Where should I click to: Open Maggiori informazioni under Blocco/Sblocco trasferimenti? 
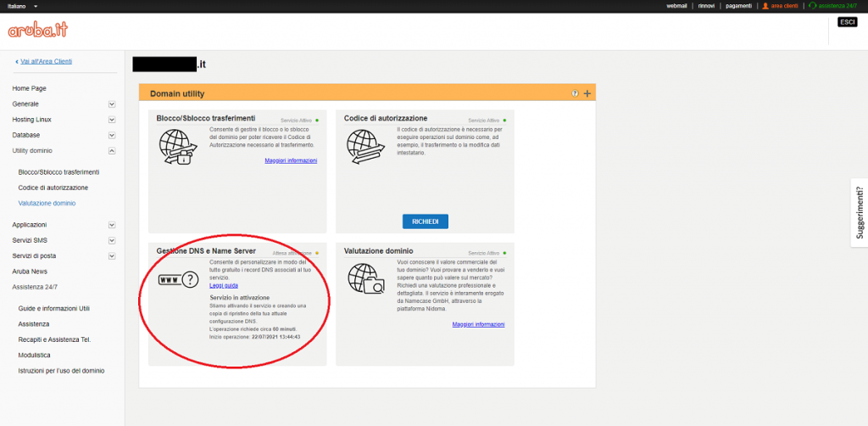[x=291, y=160]
